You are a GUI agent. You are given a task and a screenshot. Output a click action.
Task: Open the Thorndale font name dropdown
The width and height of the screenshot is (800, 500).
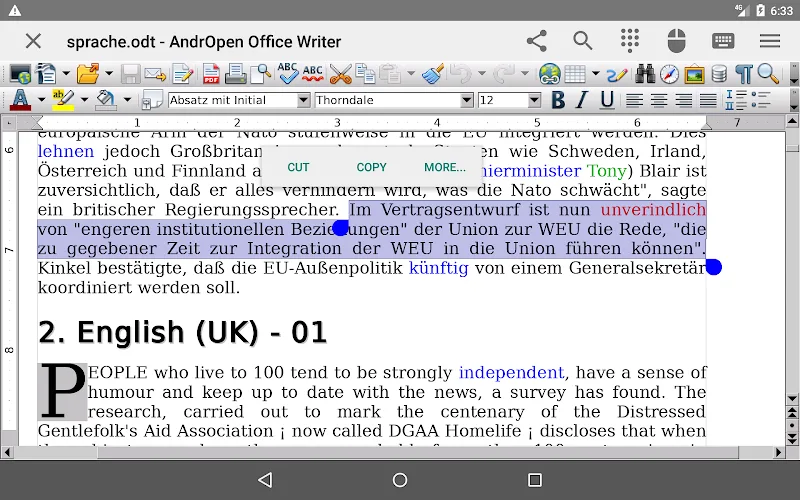466,101
